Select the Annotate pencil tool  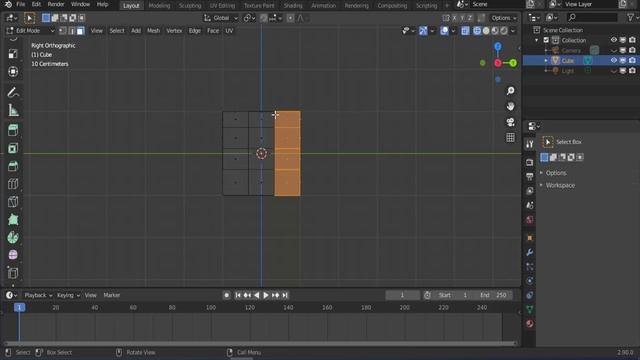(13, 93)
